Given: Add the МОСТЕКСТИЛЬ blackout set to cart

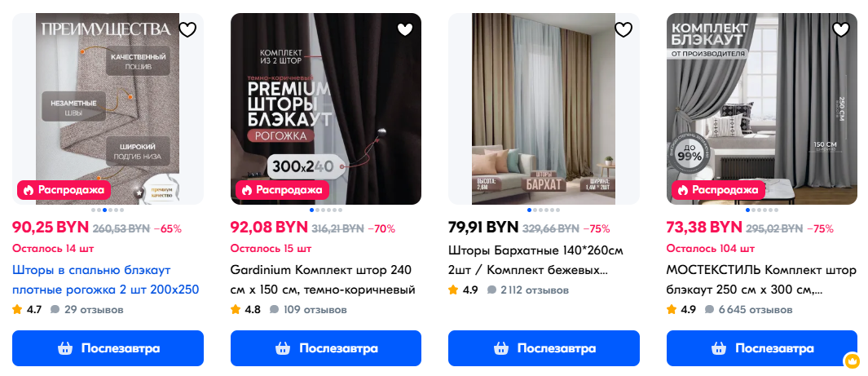Looking at the screenshot, I should [x=762, y=348].
